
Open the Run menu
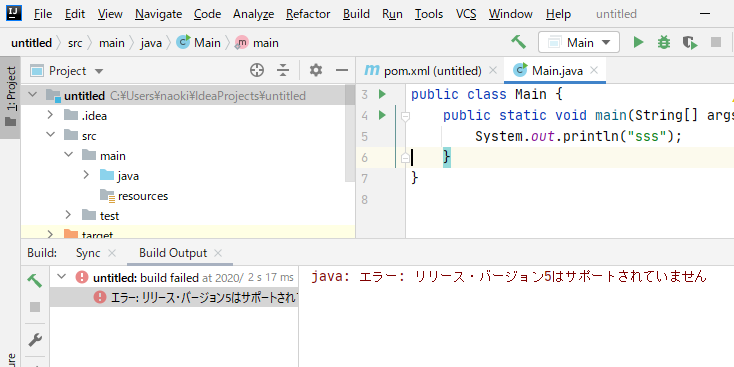[392, 14]
